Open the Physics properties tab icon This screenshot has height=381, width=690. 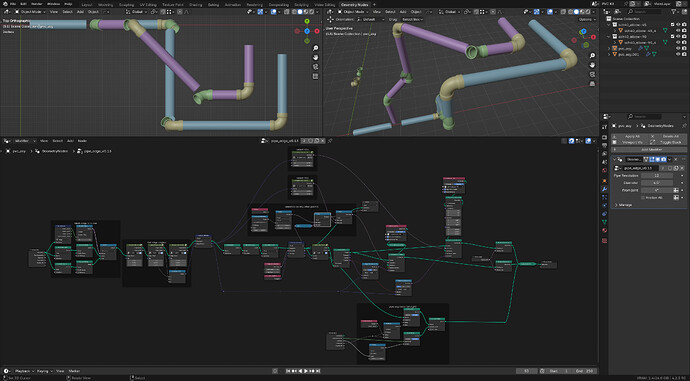[x=605, y=205]
